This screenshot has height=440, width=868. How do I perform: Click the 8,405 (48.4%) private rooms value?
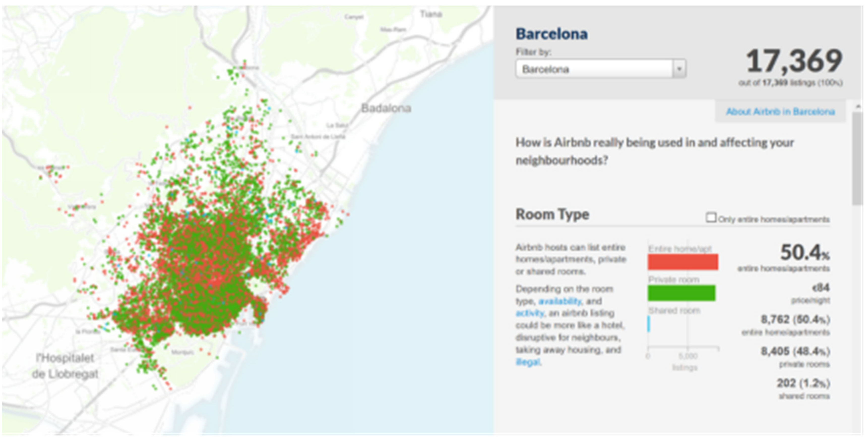click(795, 351)
